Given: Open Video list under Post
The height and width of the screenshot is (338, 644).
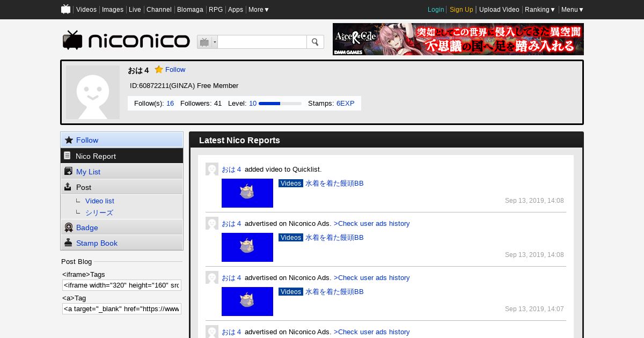Looking at the screenshot, I should [x=100, y=201].
